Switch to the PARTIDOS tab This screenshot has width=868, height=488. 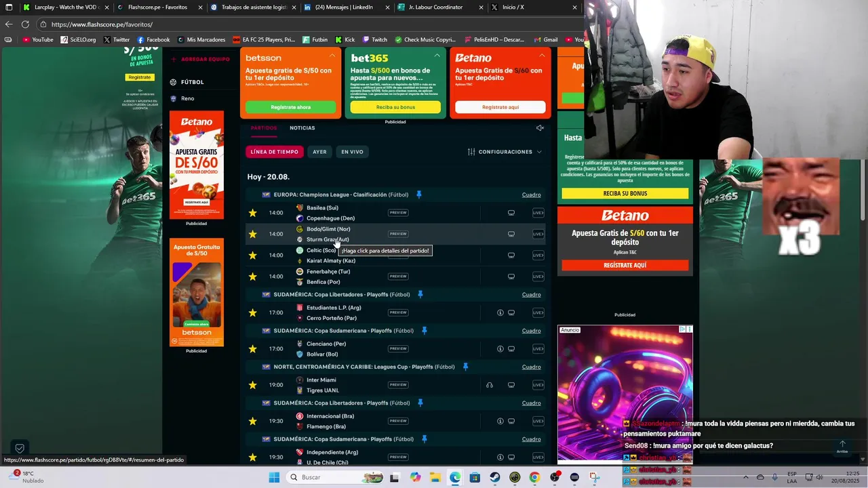pos(264,127)
